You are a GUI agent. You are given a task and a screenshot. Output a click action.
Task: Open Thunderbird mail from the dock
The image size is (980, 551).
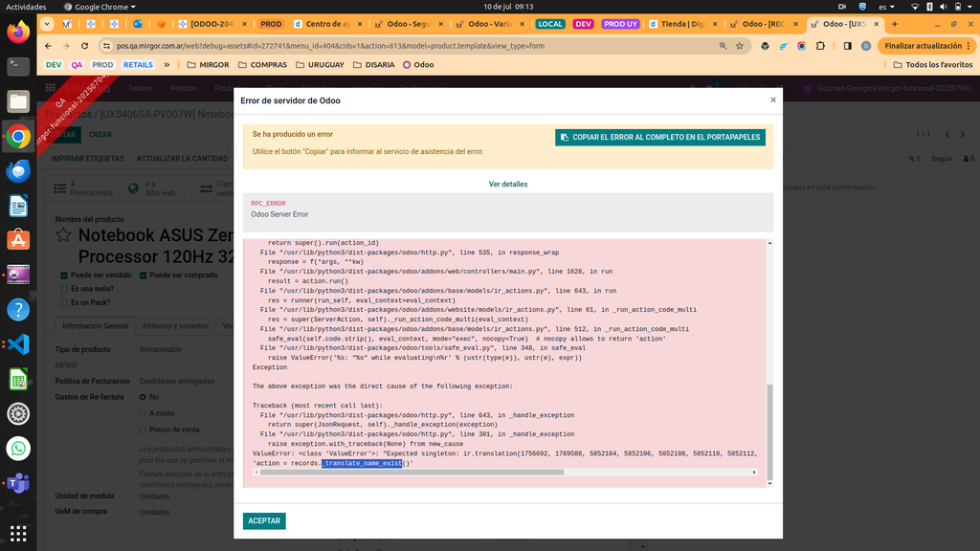pyautogui.click(x=18, y=170)
